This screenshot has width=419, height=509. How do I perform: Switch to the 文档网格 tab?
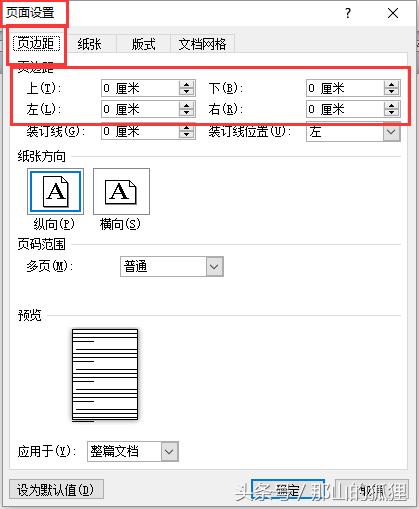click(202, 44)
